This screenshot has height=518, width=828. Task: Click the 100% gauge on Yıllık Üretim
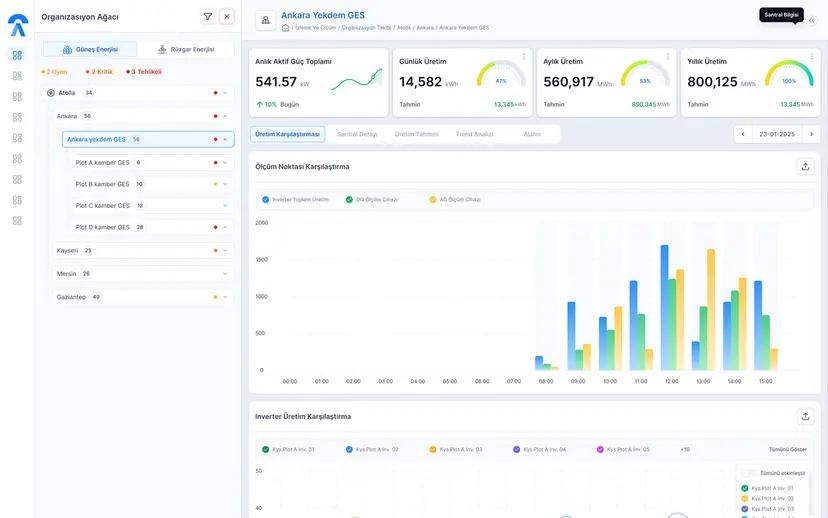789,74
